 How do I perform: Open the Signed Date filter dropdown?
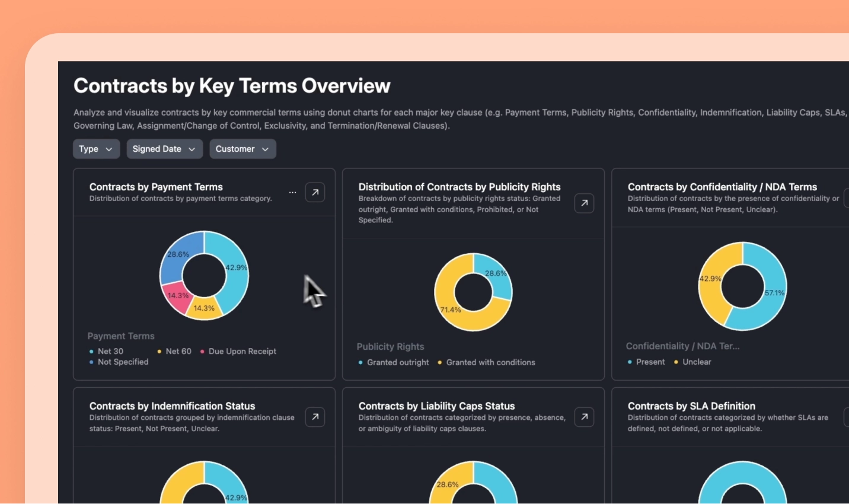[x=164, y=149]
